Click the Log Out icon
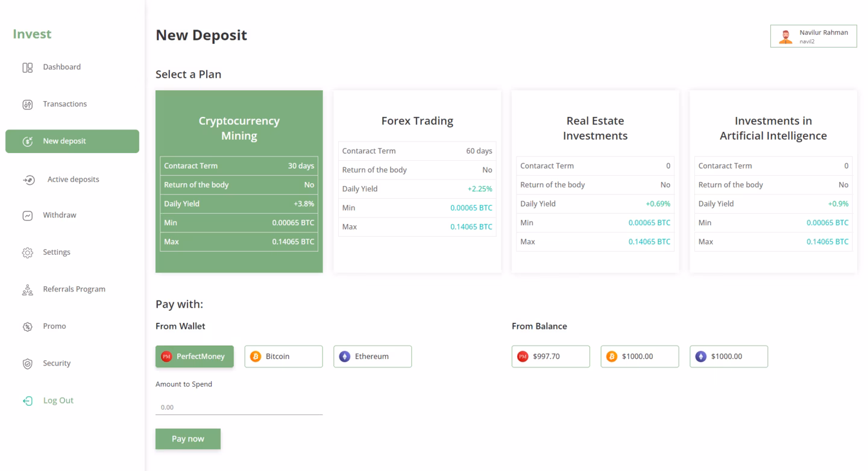The width and height of the screenshot is (868, 471). click(x=27, y=400)
